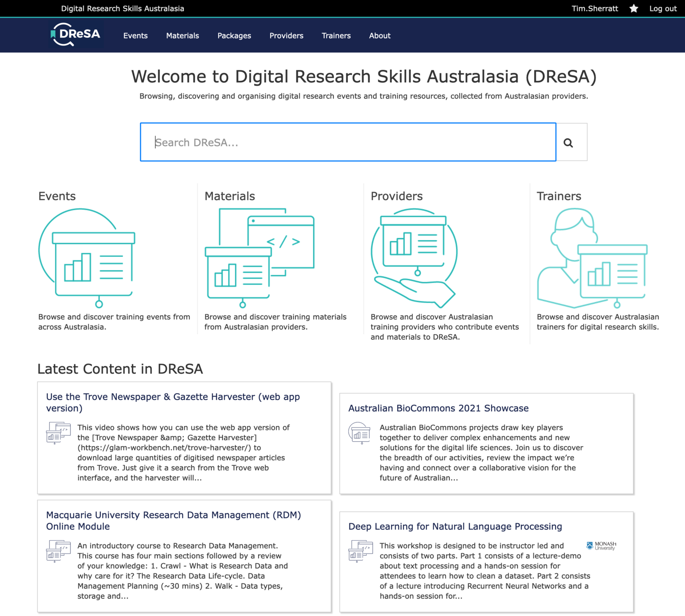Click the Monash University logo
Viewport: 685px width, 616px height.
[x=601, y=546]
